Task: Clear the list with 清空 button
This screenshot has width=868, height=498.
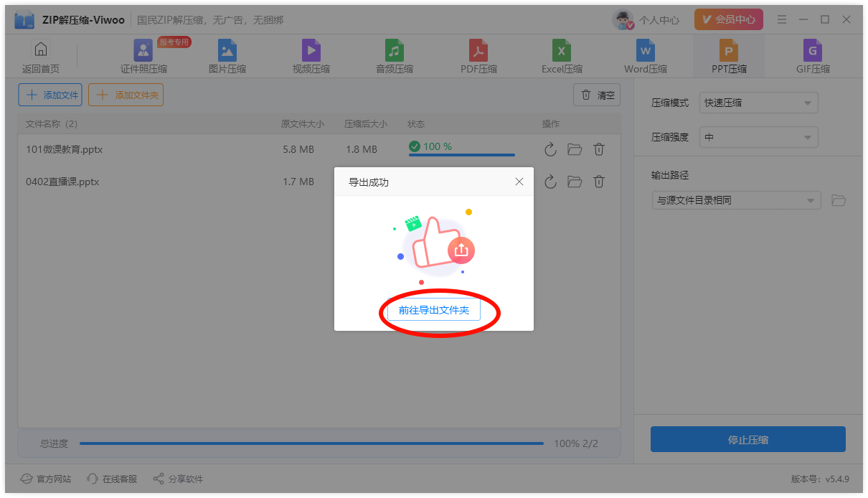Action: [x=597, y=95]
